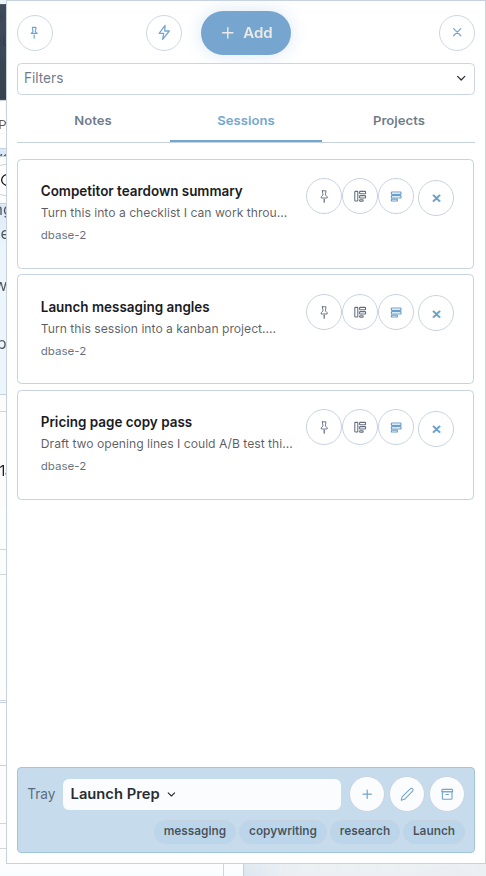Select the copywriting tag chip
The height and width of the screenshot is (876, 486).
[283, 831]
